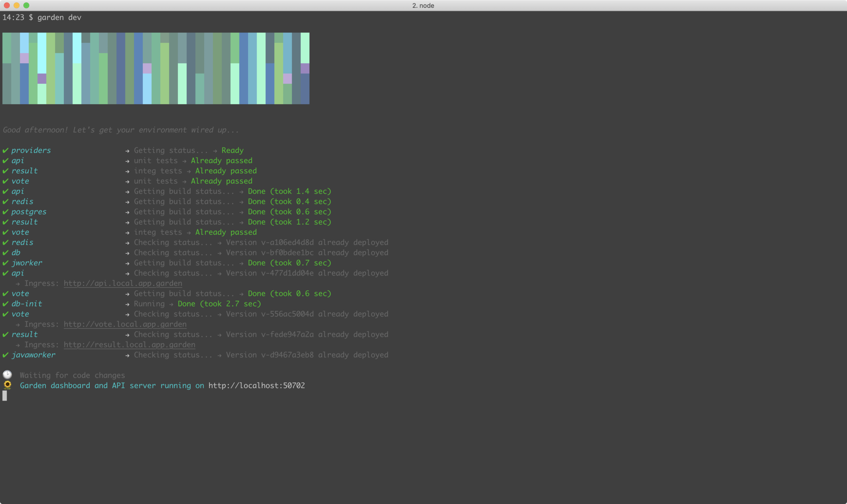Click the checkmark beside postgres
Screen dimensions: 847x504
pos(5,212)
